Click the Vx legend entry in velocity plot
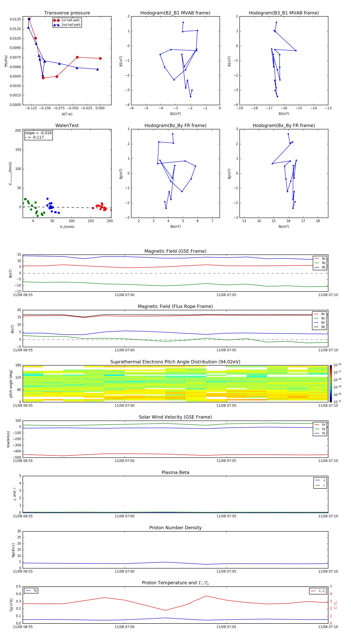The height and width of the screenshot is (644, 351). 320,424
